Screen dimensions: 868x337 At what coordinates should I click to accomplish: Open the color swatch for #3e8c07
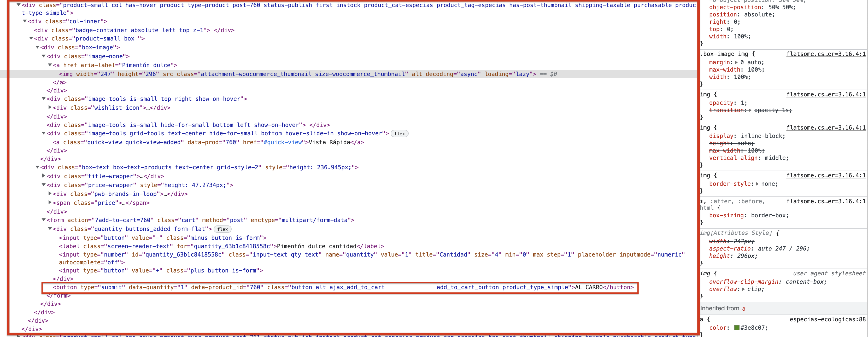click(737, 328)
